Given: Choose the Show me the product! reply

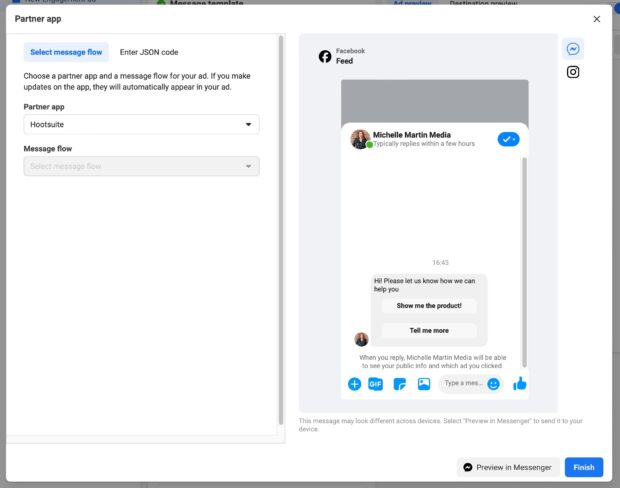Looking at the screenshot, I should tap(429, 306).
